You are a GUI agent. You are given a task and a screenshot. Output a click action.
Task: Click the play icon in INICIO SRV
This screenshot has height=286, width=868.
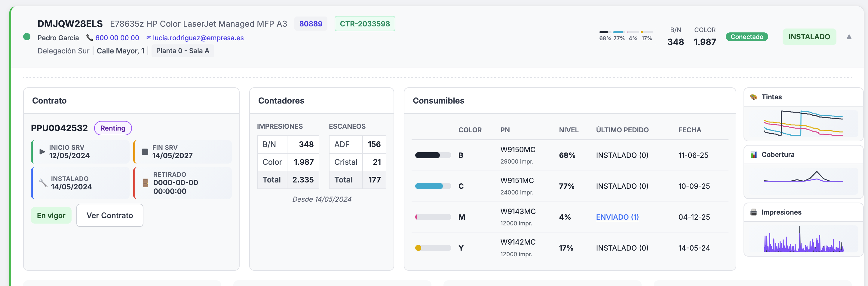[x=42, y=152]
